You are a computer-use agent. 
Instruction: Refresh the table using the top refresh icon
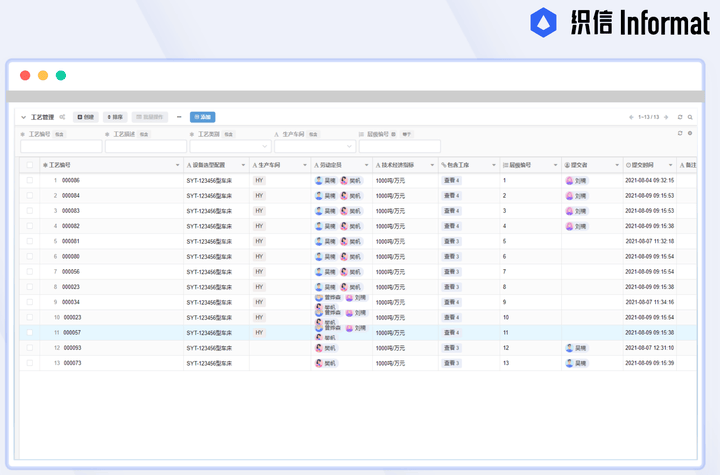pyautogui.click(x=680, y=117)
